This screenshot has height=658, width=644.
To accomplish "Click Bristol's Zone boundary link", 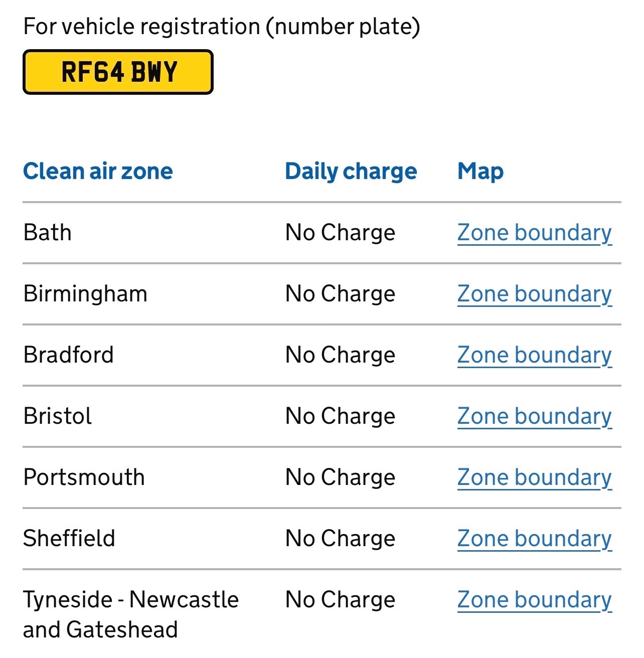I will click(534, 416).
